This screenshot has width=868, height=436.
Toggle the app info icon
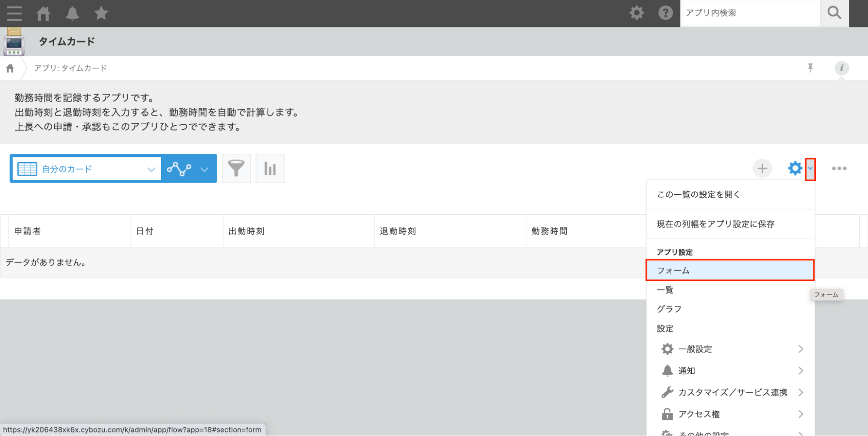pos(842,68)
